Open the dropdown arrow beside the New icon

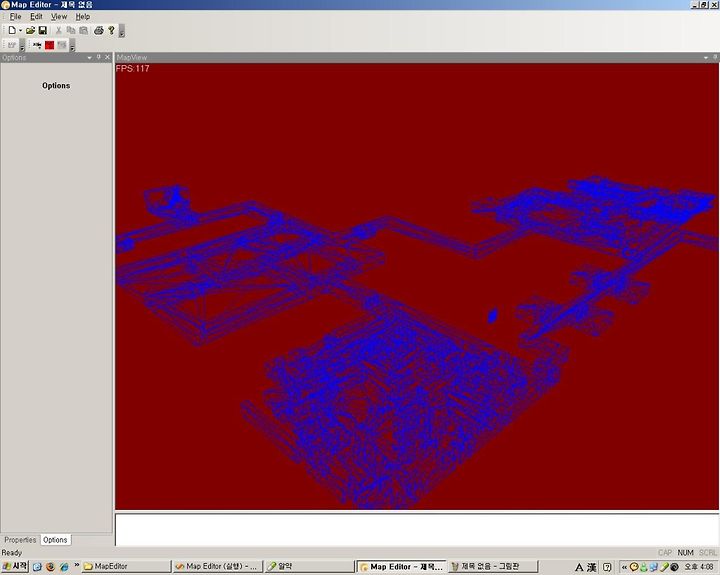point(20,31)
